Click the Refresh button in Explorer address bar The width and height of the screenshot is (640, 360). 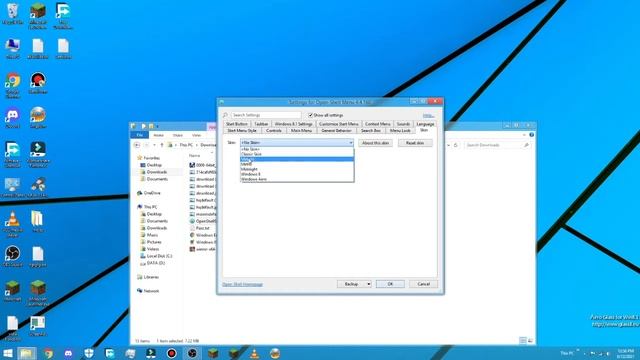coord(456,145)
